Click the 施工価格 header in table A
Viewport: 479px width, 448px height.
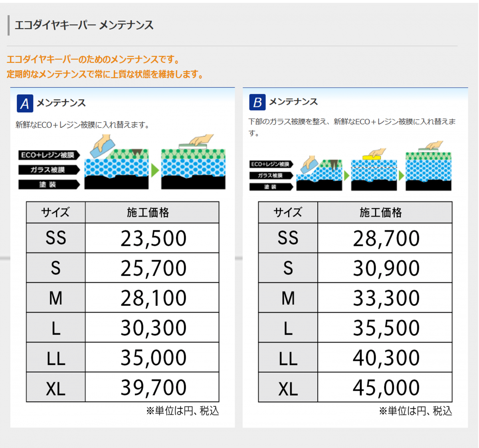pyautogui.click(x=148, y=212)
